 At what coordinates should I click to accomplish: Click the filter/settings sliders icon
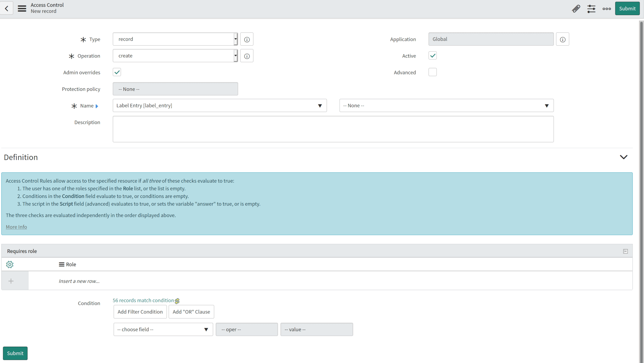click(x=591, y=8)
